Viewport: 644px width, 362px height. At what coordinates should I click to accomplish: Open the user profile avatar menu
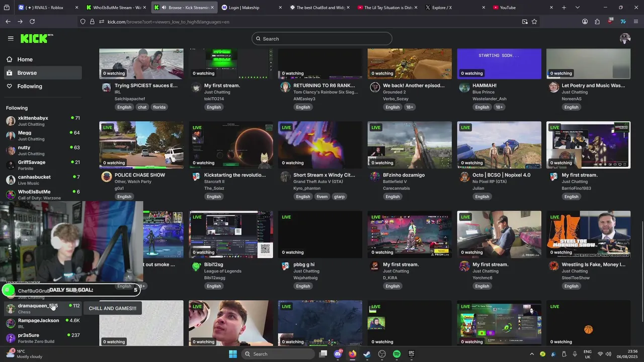(x=625, y=39)
